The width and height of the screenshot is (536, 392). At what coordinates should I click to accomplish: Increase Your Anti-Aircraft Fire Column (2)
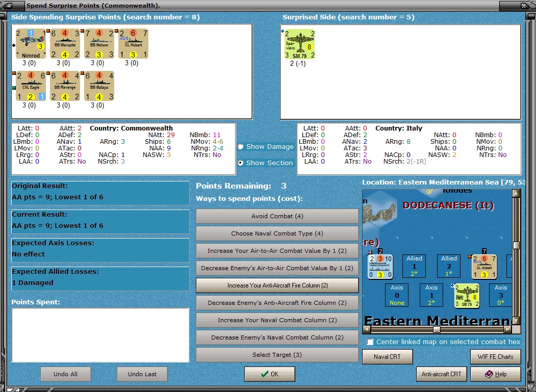(x=277, y=285)
